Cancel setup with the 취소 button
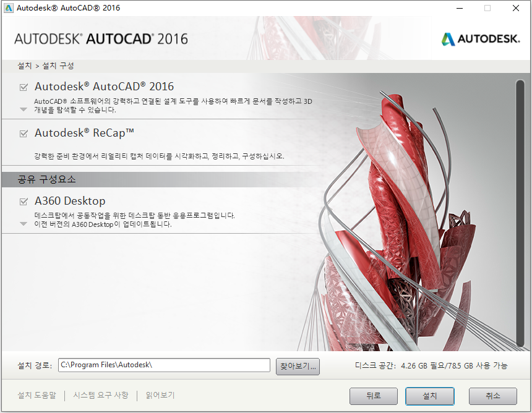The width and height of the screenshot is (532, 413). pyautogui.click(x=492, y=396)
